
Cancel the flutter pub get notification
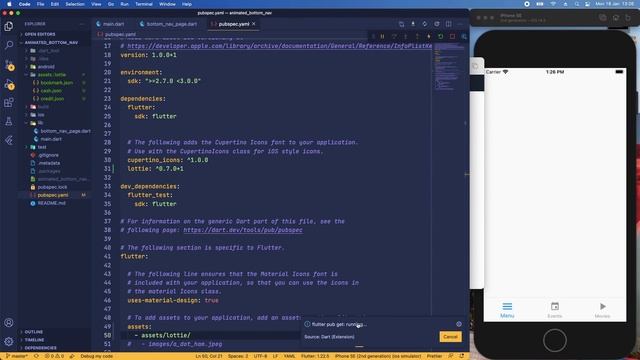[450, 337]
